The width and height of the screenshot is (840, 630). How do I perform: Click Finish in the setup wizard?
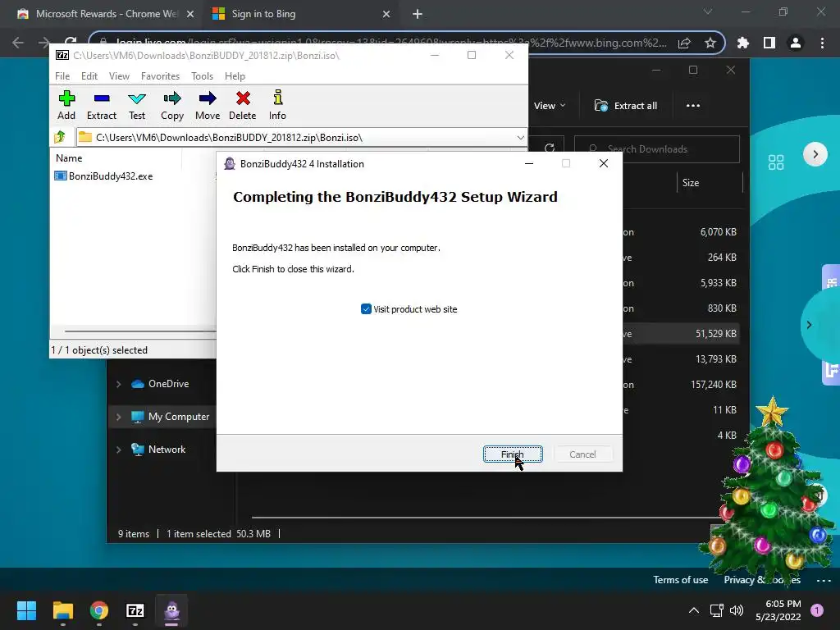[x=513, y=454]
